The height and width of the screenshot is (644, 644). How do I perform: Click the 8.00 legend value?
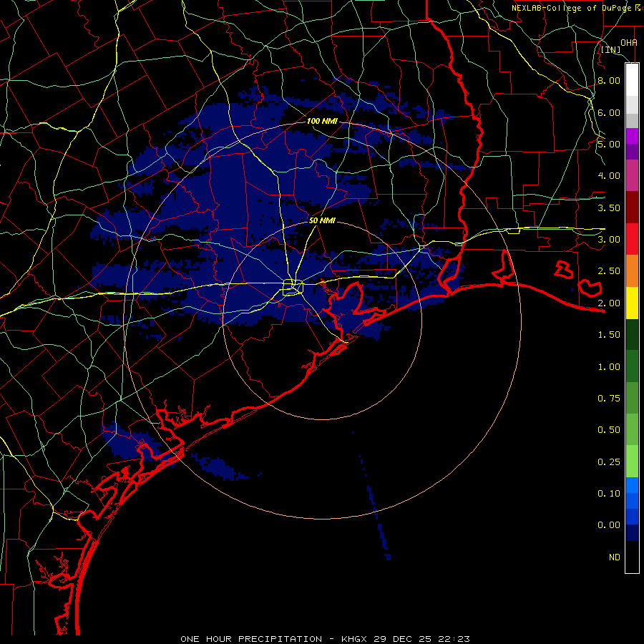click(609, 80)
